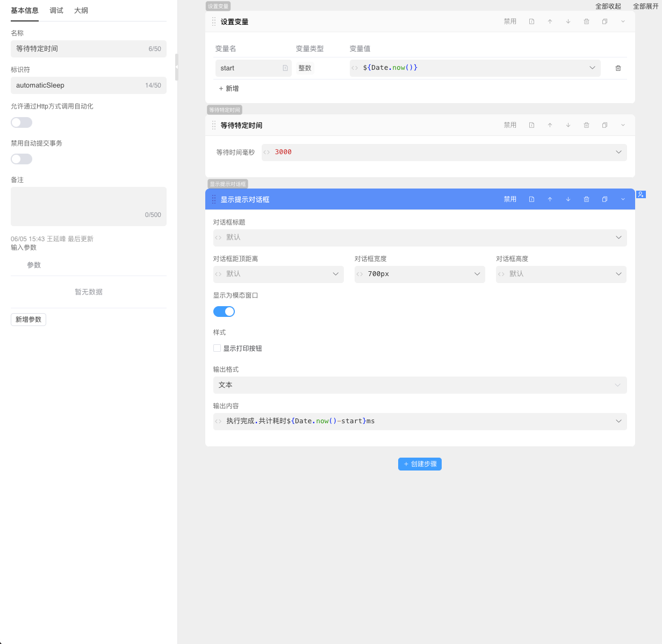Viewport: 662px width, 644px height.
Task: Check the 显示打印按钮 checkbox
Action: (217, 348)
